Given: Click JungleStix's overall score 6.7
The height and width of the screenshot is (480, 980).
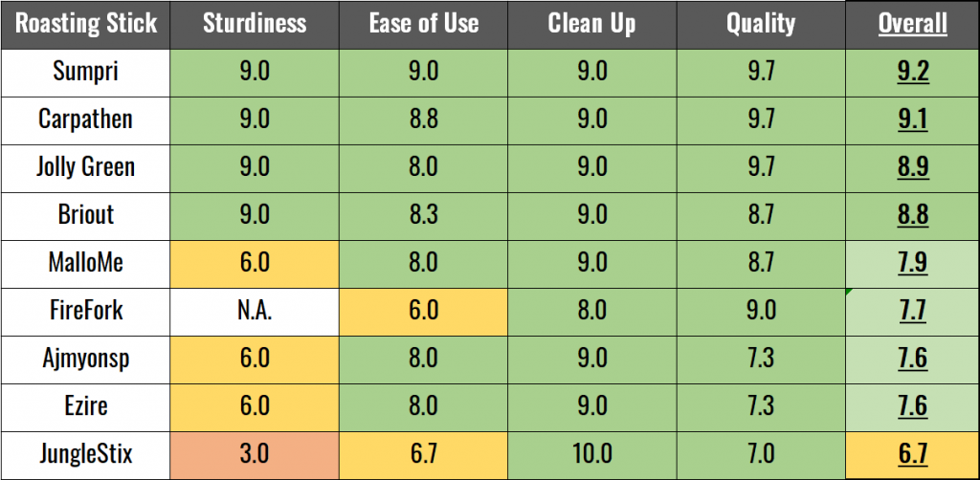Looking at the screenshot, I should tap(912, 456).
